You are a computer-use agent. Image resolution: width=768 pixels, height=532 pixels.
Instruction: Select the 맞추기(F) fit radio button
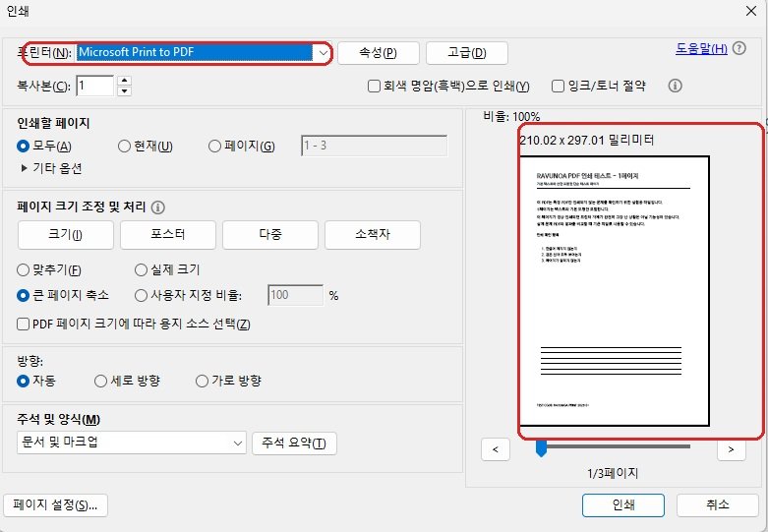pyautogui.click(x=23, y=269)
